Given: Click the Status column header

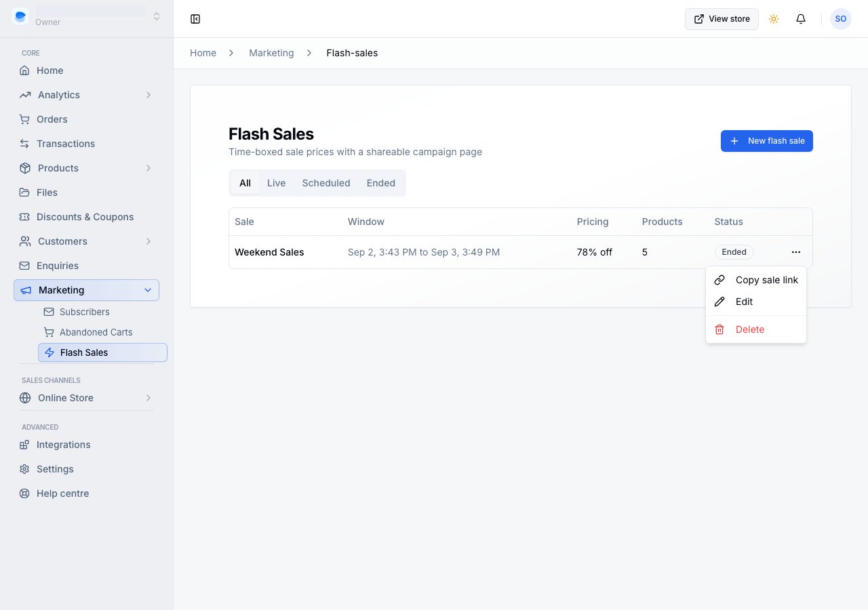Looking at the screenshot, I should point(729,222).
